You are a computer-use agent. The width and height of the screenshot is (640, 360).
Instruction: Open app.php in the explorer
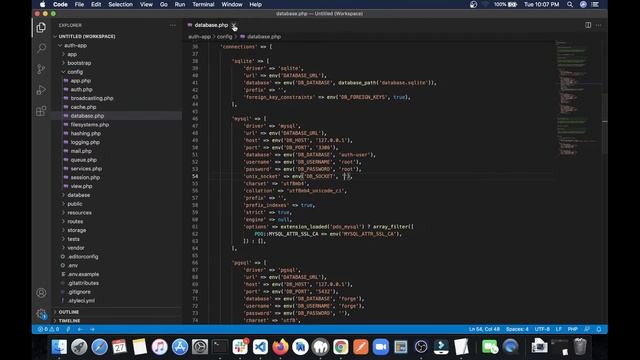[80, 81]
